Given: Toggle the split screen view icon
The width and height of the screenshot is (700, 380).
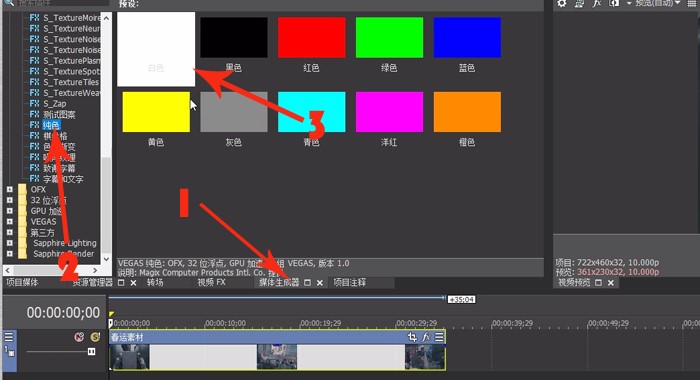Looking at the screenshot, I should pos(615,4).
